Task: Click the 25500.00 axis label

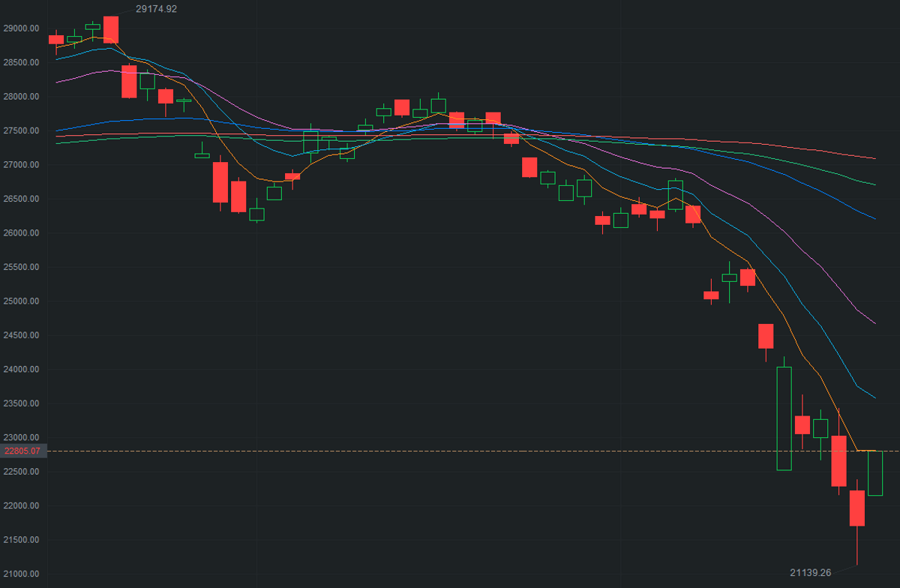Action: pos(22,268)
